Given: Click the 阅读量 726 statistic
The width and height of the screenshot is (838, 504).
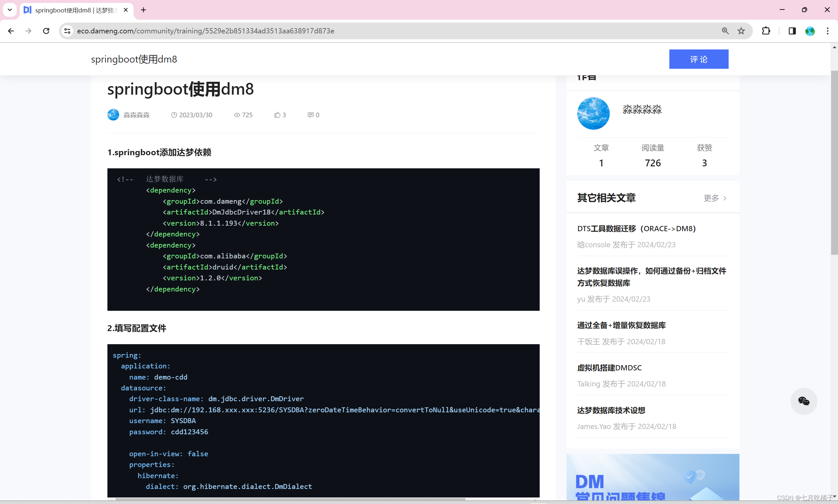Looking at the screenshot, I should pos(653,156).
